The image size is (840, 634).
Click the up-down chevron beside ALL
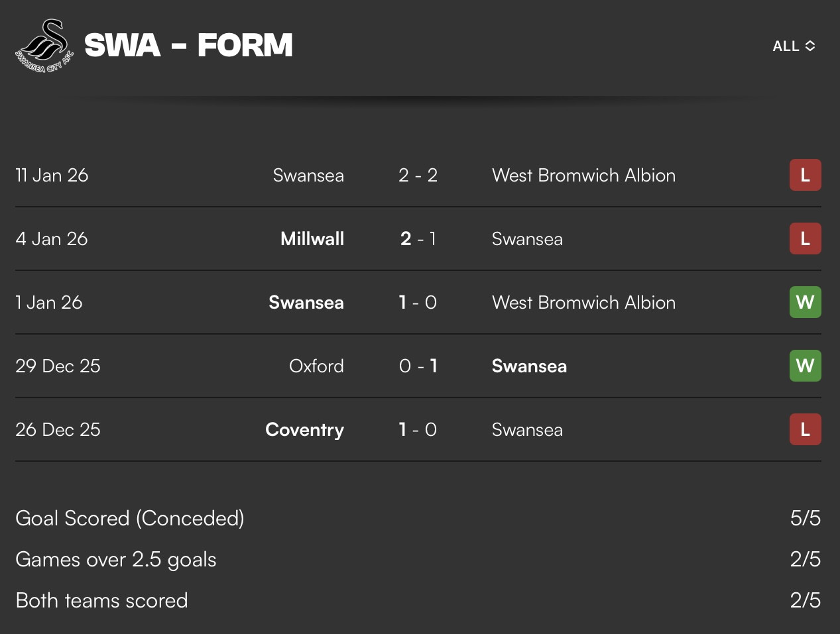(x=810, y=46)
